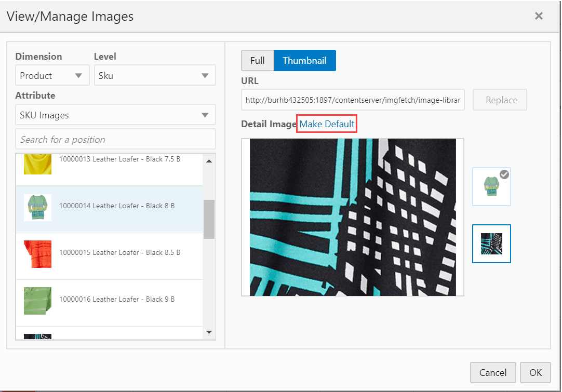
Task: Click the Replace button
Action: click(499, 100)
